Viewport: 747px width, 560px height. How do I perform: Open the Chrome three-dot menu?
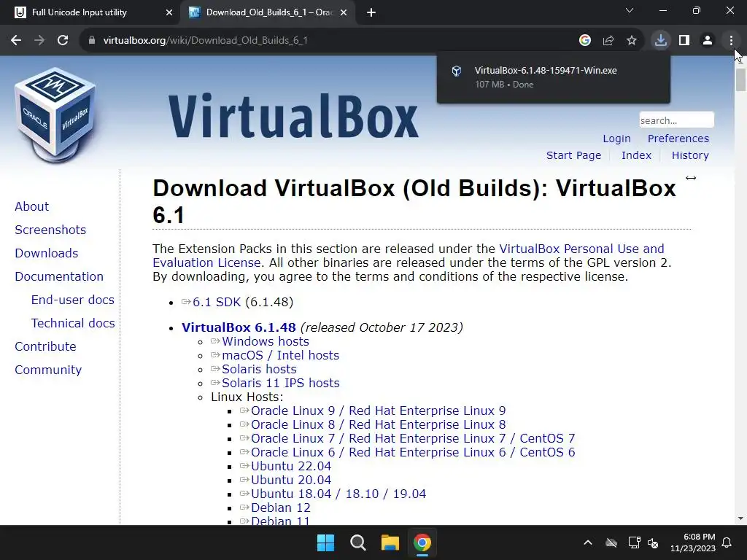[731, 41]
